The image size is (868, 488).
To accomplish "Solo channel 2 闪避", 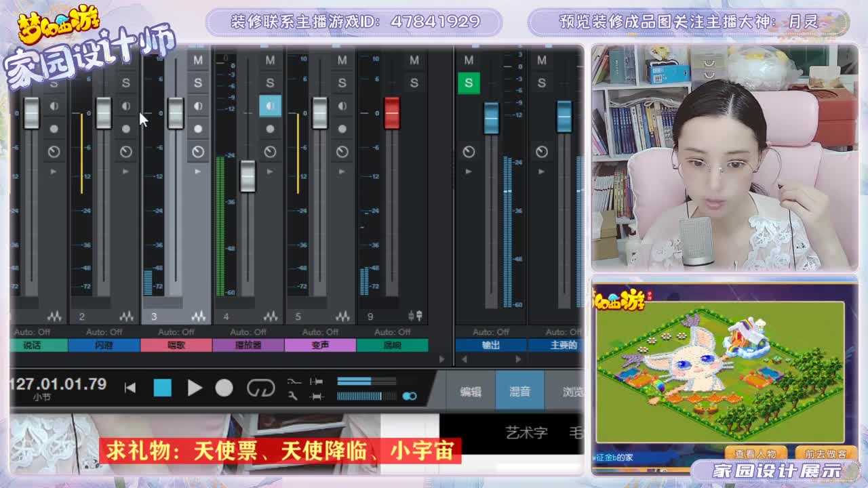I will coord(125,83).
